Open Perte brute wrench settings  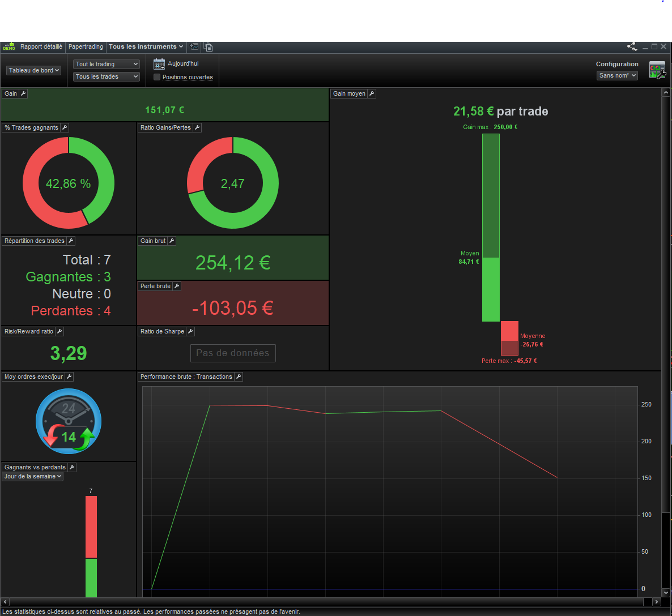(177, 286)
